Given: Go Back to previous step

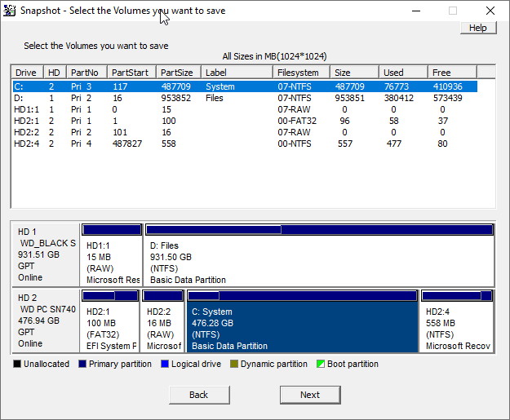Looking at the screenshot, I should 199,395.
